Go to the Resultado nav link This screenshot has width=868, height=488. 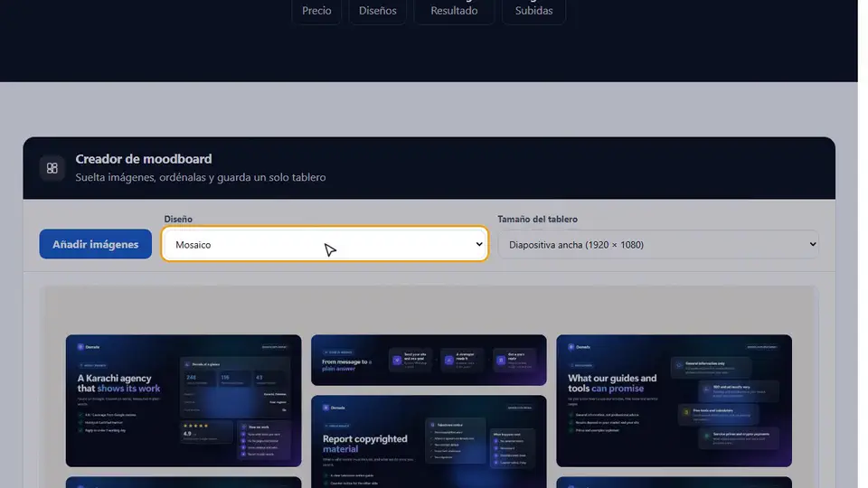pos(454,11)
